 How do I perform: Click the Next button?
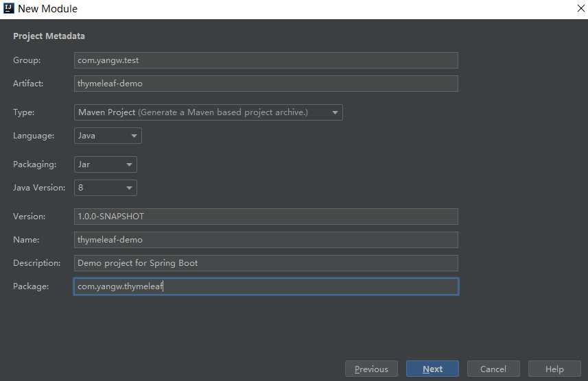432,369
